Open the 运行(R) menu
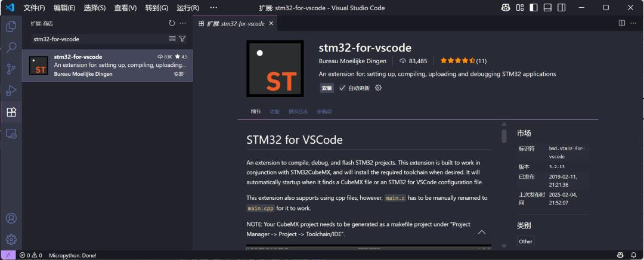This screenshot has width=644, height=260. 188,8
